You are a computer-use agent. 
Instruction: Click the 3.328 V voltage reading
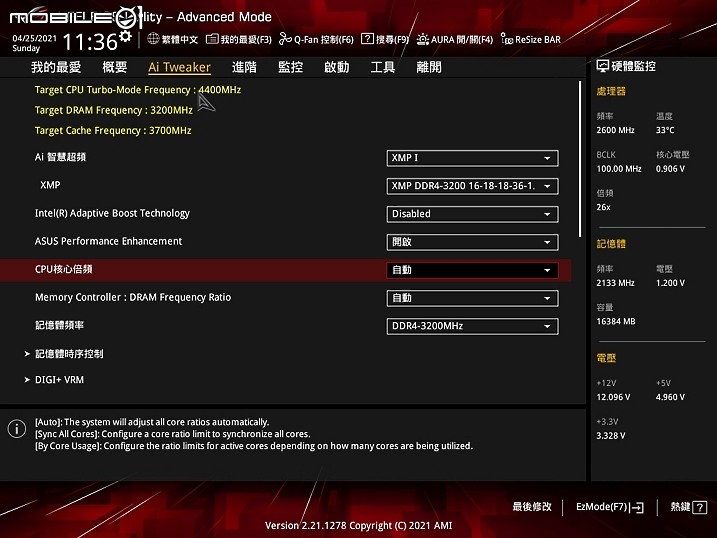point(610,436)
